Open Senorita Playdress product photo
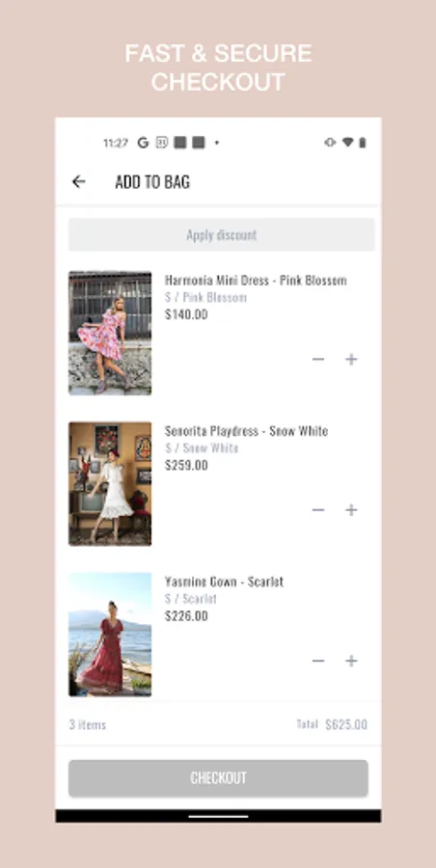Screen dimensions: 436x868 point(110,484)
